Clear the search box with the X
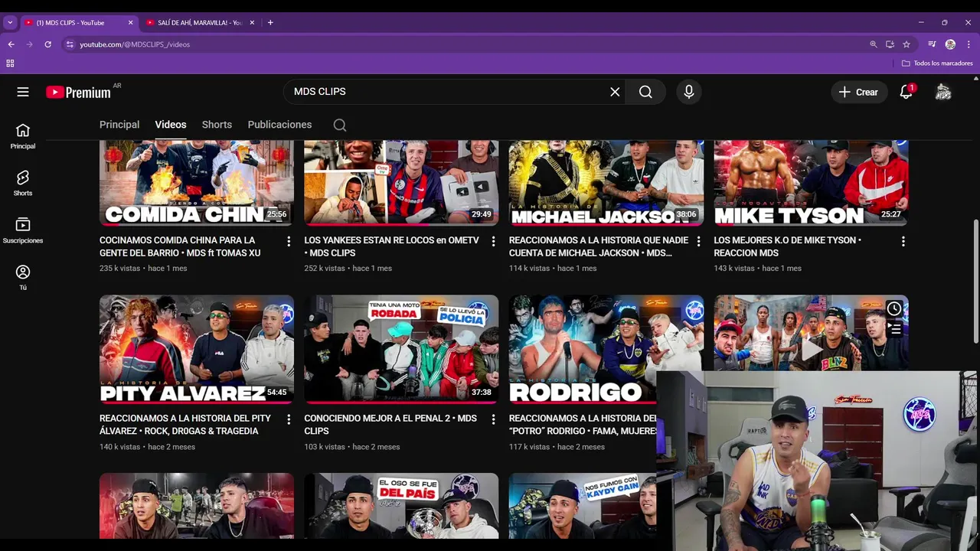 point(615,92)
